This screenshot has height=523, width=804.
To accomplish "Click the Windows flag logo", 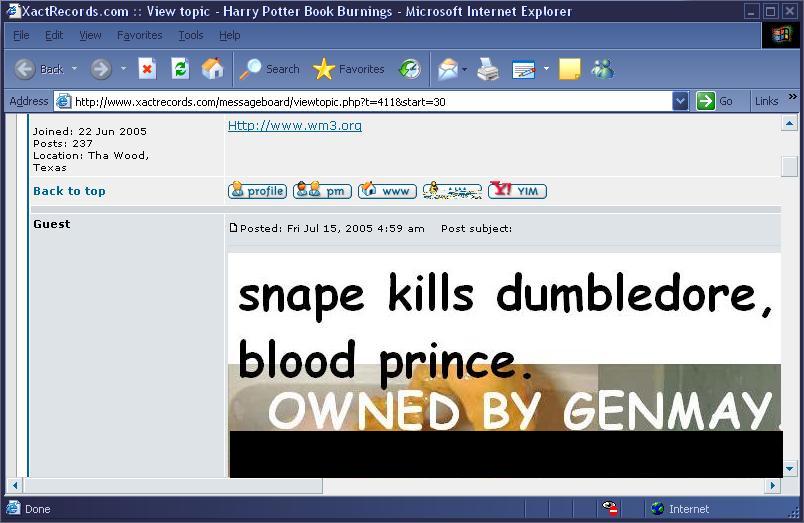I will point(781,35).
